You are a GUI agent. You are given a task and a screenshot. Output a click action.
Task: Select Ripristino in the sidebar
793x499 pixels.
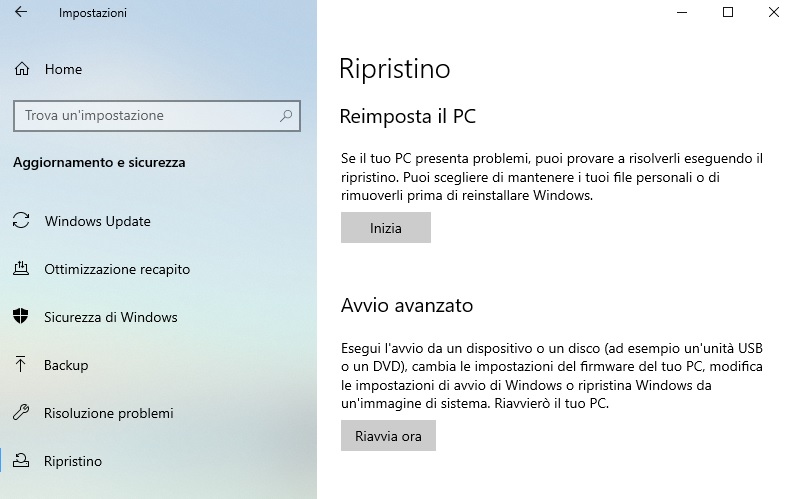(x=73, y=461)
